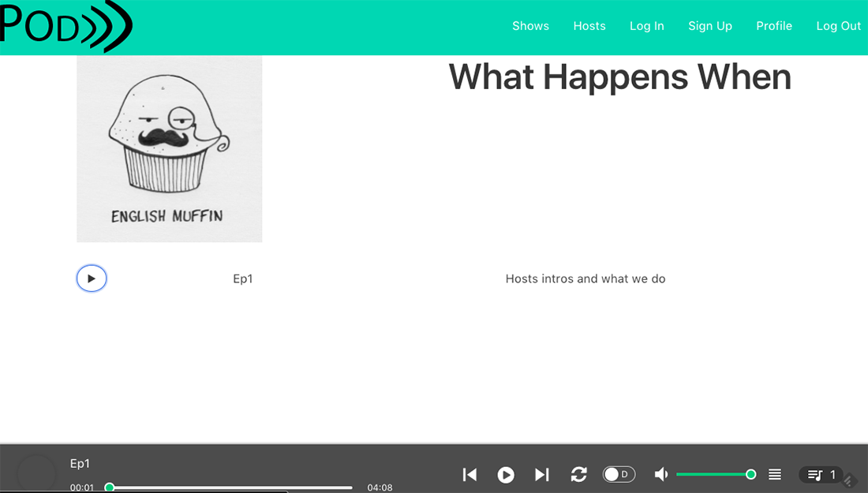Adjust the green volume slider
The image size is (868, 493).
714,474
